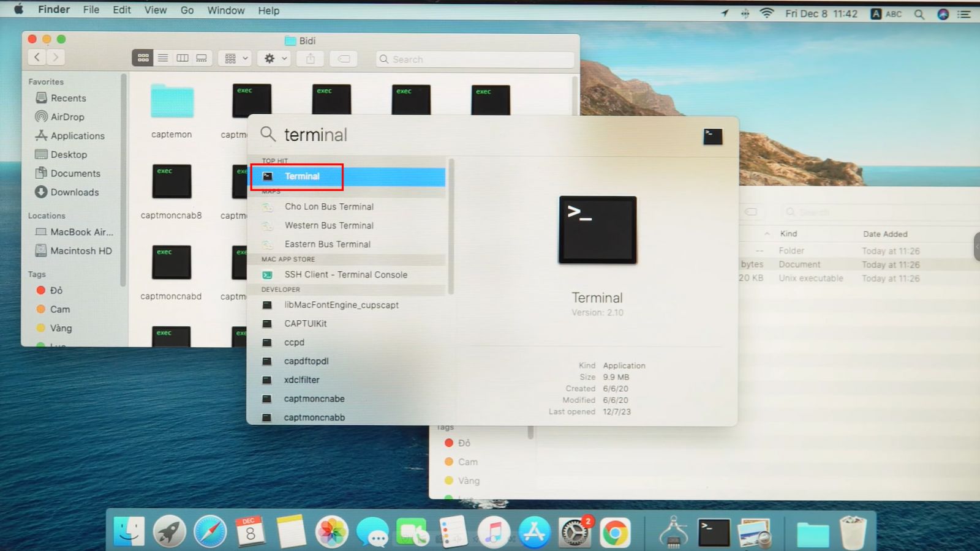Select the orange Cam tag in Bidi sidebar
980x551 pixels.
53,310
